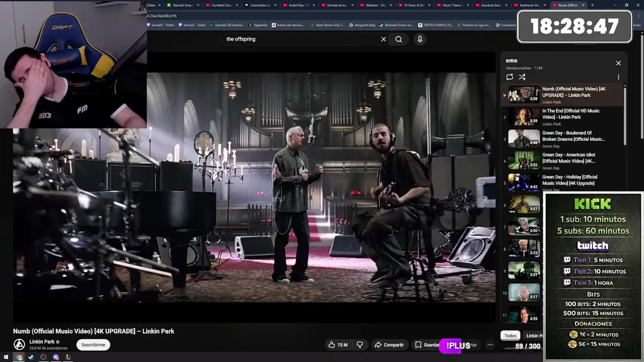Open the Windows Start menu
644x362 pixels.
[7, 357]
